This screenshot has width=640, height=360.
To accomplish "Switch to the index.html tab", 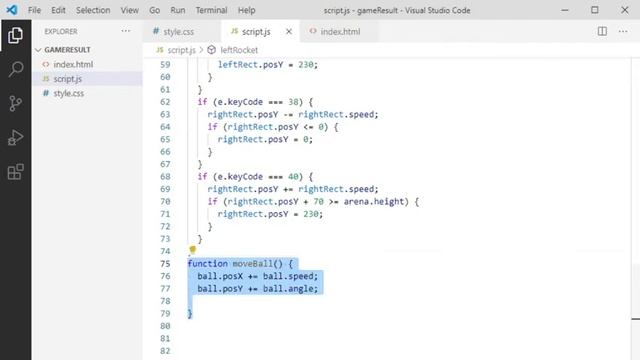I will point(340,31).
